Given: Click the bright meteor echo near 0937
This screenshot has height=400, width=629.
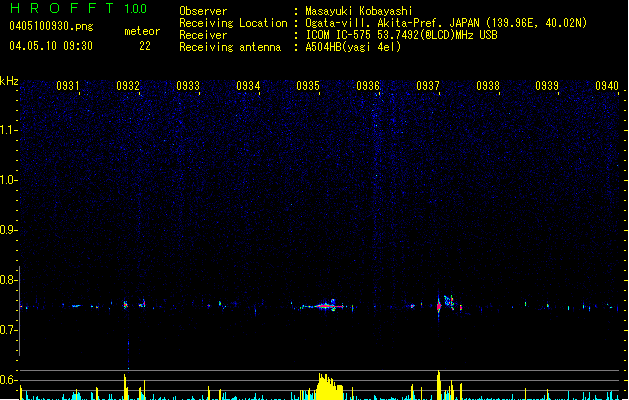Looking at the screenshot, I should [x=439, y=306].
